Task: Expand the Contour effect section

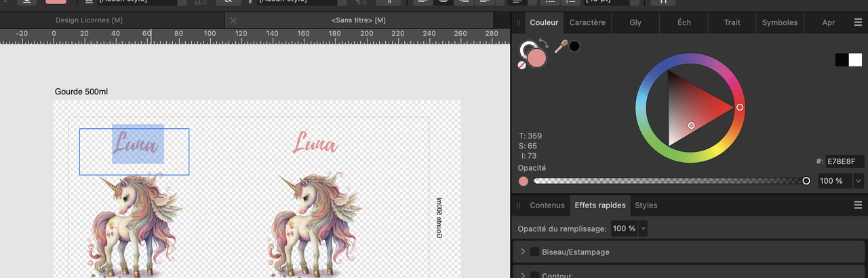Action: [523, 275]
